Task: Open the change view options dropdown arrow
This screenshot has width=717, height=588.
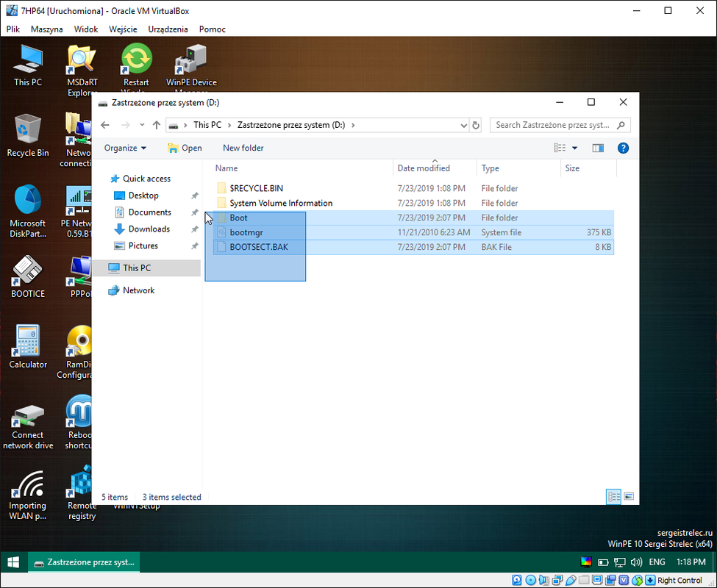Action: coord(575,148)
